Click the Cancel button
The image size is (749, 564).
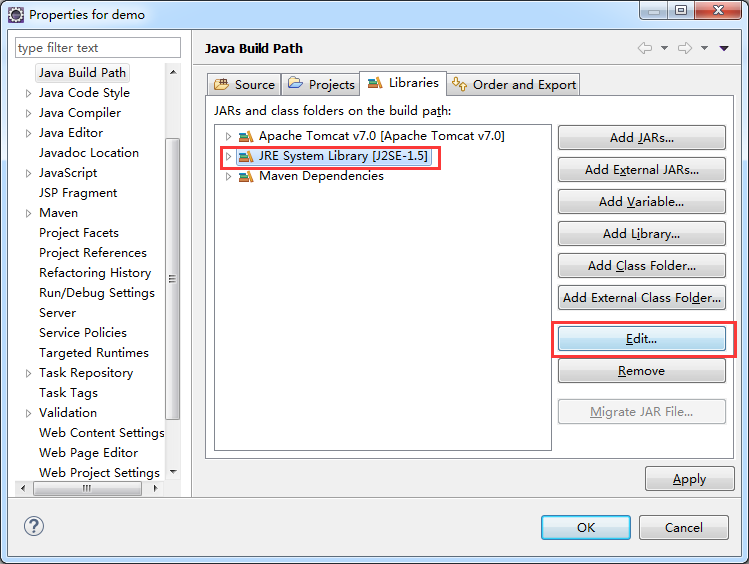pos(684,527)
